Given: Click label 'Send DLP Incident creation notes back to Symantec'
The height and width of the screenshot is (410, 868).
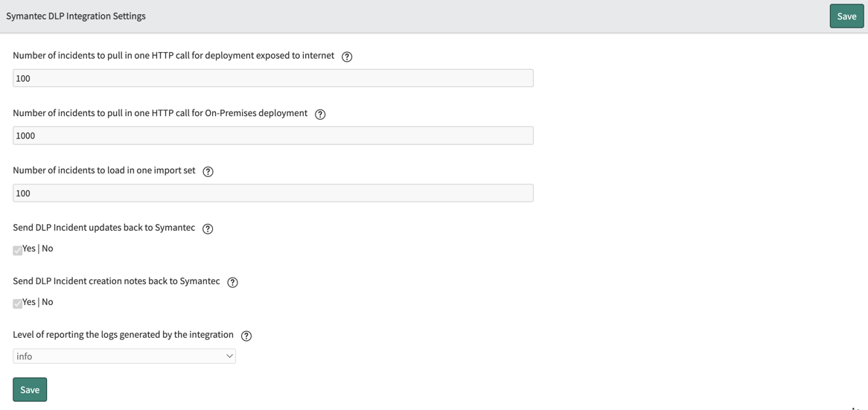Looking at the screenshot, I should coord(116,281).
